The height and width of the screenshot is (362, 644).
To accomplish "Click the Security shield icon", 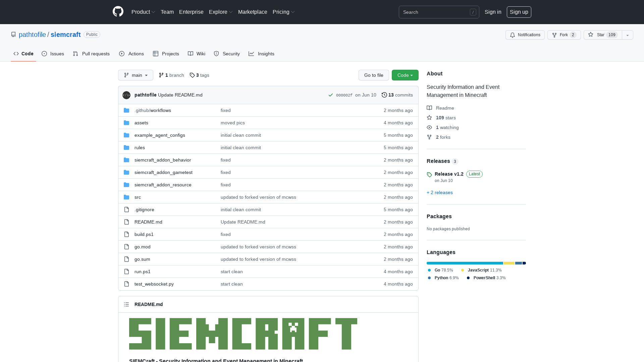I will click(216, 54).
